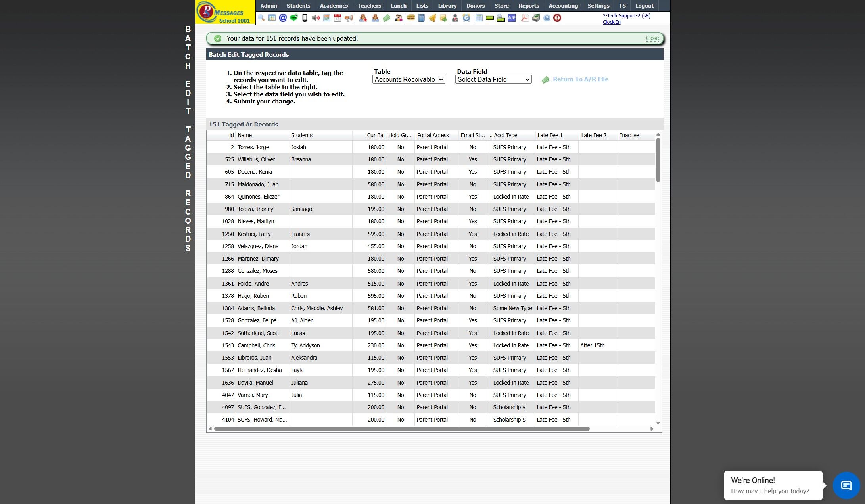Click Return To A/R File link
Image resolution: width=865 pixels, height=504 pixels.
580,79
